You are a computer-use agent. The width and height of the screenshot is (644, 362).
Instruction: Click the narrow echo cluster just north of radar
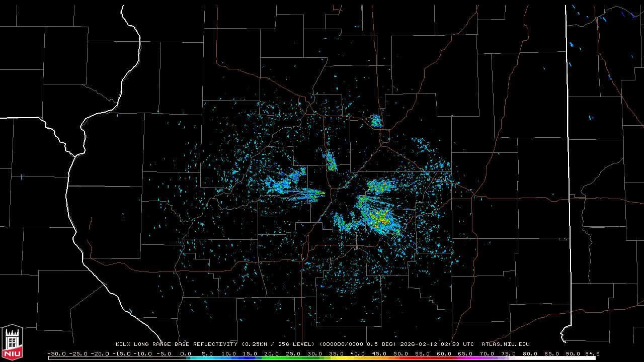[x=331, y=161]
